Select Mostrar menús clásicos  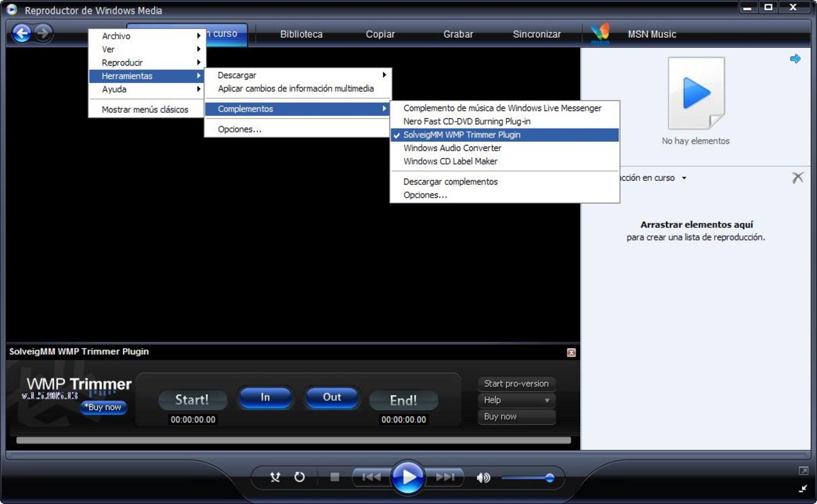(x=148, y=110)
